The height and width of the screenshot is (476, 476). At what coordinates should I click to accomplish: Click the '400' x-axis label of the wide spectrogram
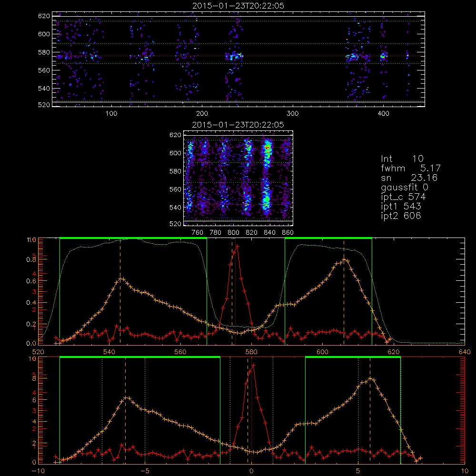pos(383,114)
